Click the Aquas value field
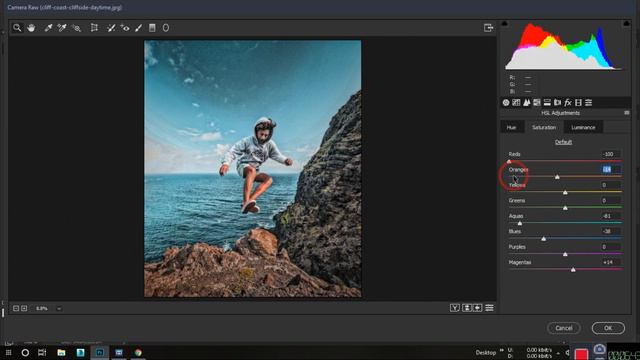The height and width of the screenshot is (360, 640). tap(611, 216)
